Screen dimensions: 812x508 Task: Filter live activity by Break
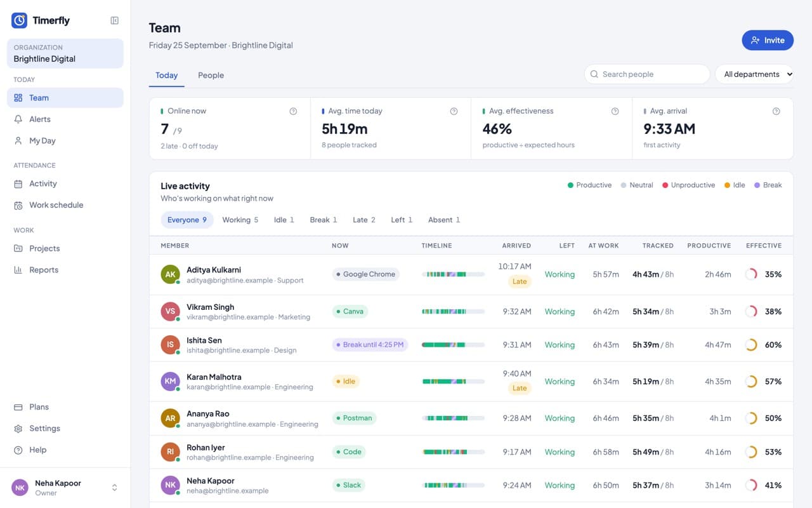coord(323,220)
